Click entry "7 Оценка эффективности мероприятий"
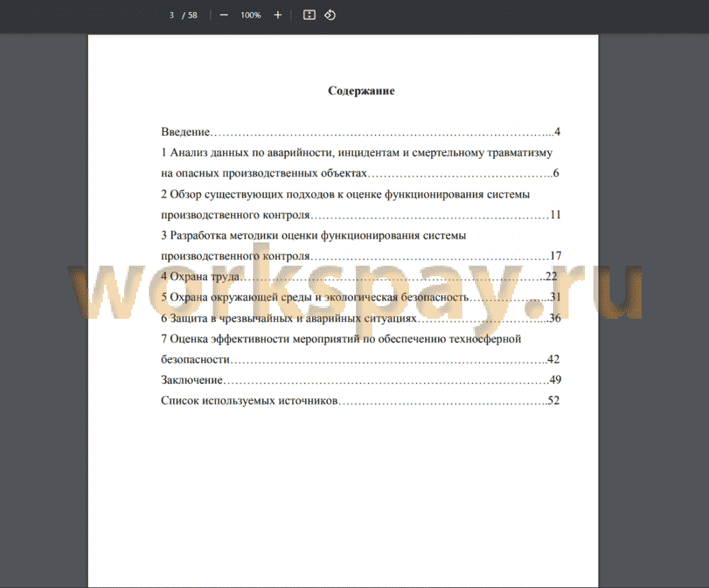 (x=341, y=339)
